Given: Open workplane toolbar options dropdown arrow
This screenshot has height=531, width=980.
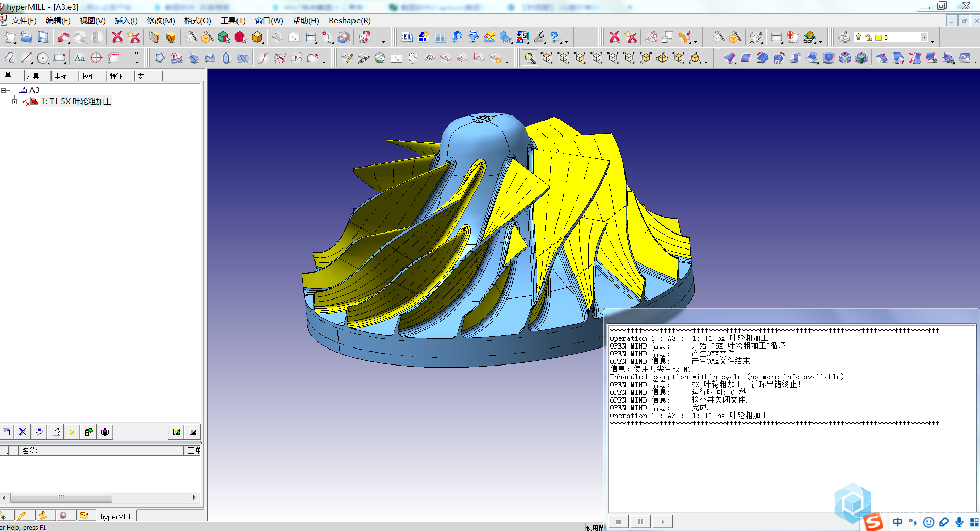Looking at the screenshot, I should tap(507, 62).
